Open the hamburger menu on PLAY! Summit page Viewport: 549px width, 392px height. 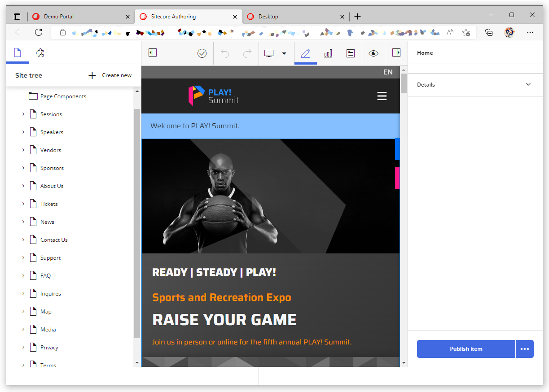click(x=382, y=96)
